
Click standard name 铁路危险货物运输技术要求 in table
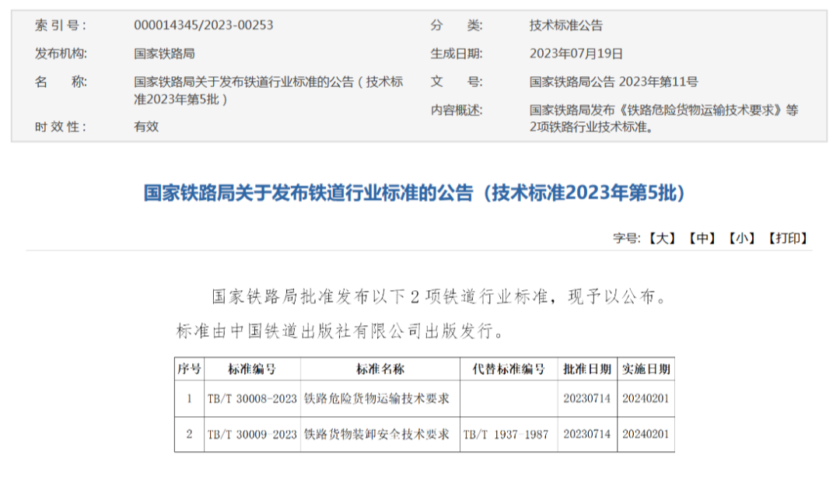tap(376, 398)
